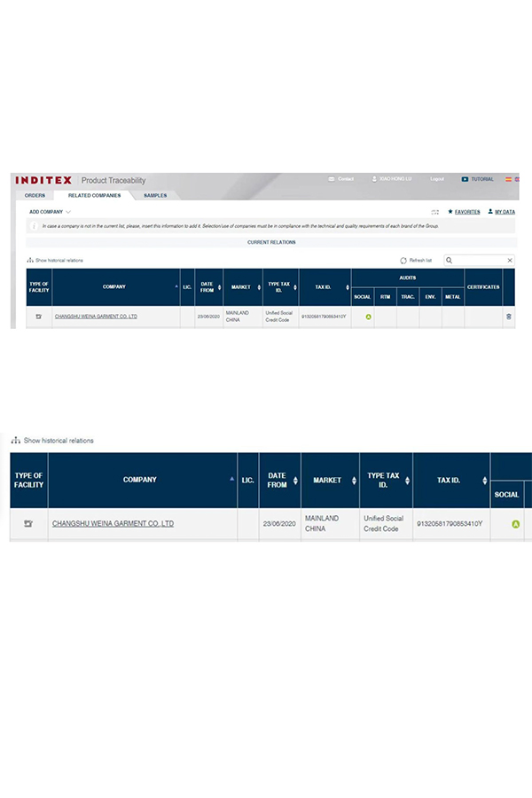
Task: Open the MY DATA link
Action: (502, 212)
